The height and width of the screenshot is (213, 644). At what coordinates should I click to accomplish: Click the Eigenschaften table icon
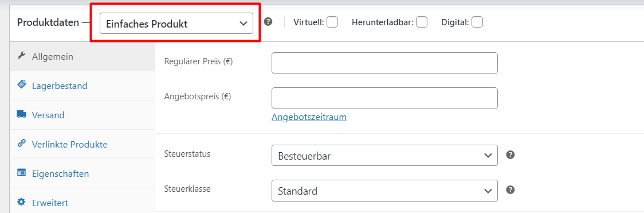[x=21, y=173]
